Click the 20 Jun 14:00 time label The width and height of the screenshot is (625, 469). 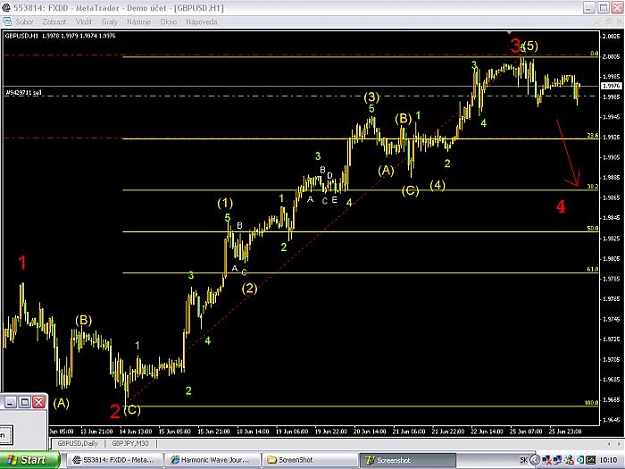pos(369,432)
